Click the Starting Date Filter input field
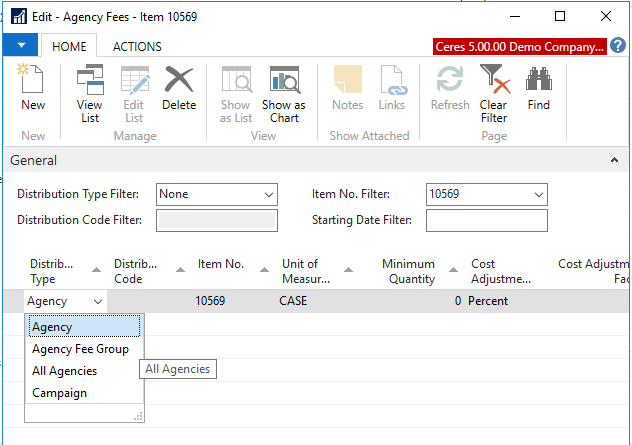632x445 pixels. 486,220
